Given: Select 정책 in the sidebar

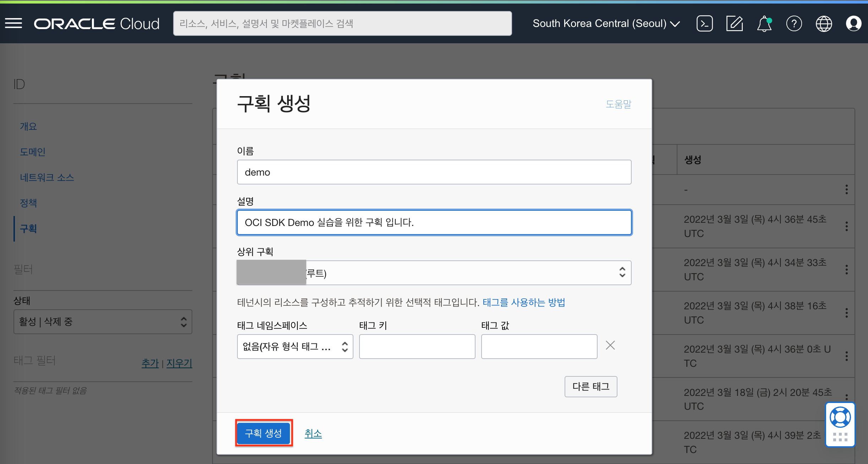Looking at the screenshot, I should (28, 203).
